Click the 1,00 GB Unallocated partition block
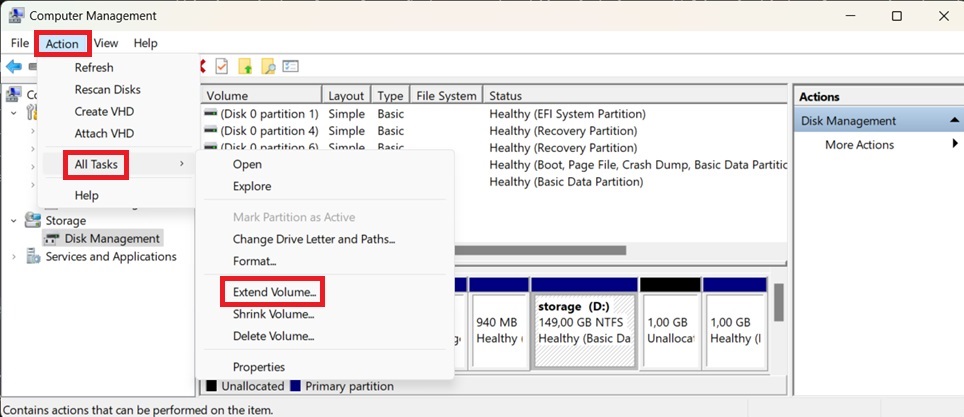This screenshot has width=964, height=417. [669, 330]
